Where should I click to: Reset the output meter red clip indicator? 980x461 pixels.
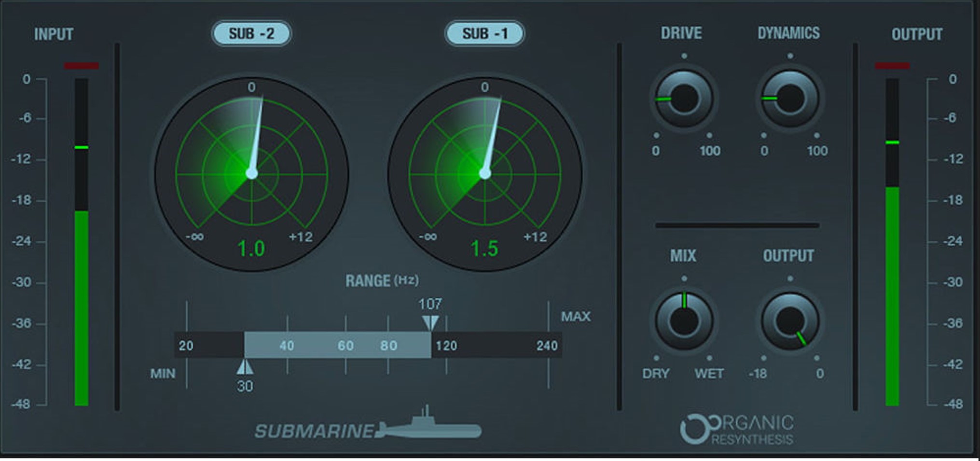tap(892, 66)
